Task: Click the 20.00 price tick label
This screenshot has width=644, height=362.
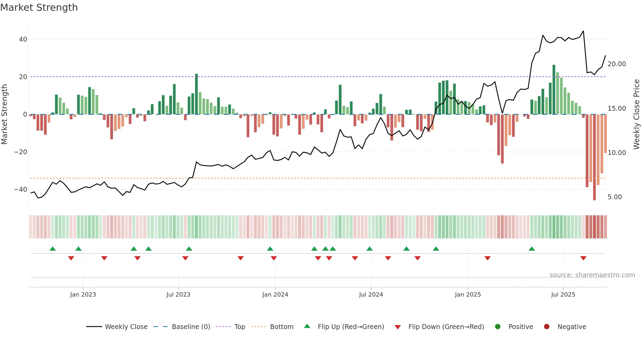Action: pos(617,64)
